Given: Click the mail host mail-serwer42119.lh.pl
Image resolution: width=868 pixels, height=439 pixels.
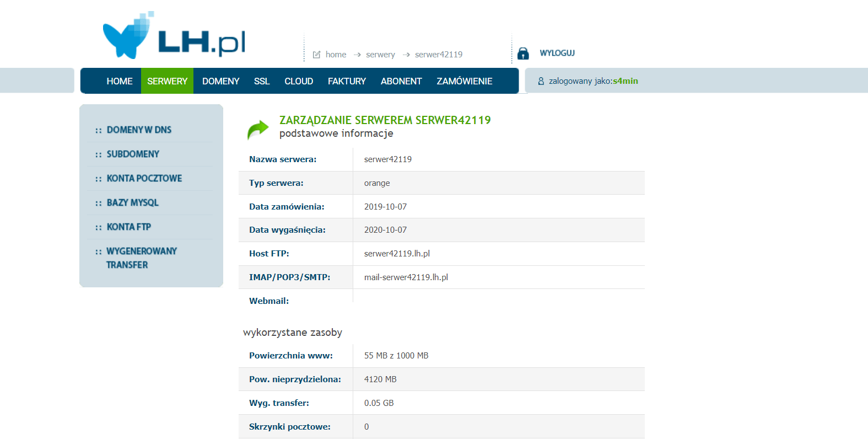Looking at the screenshot, I should coord(406,277).
